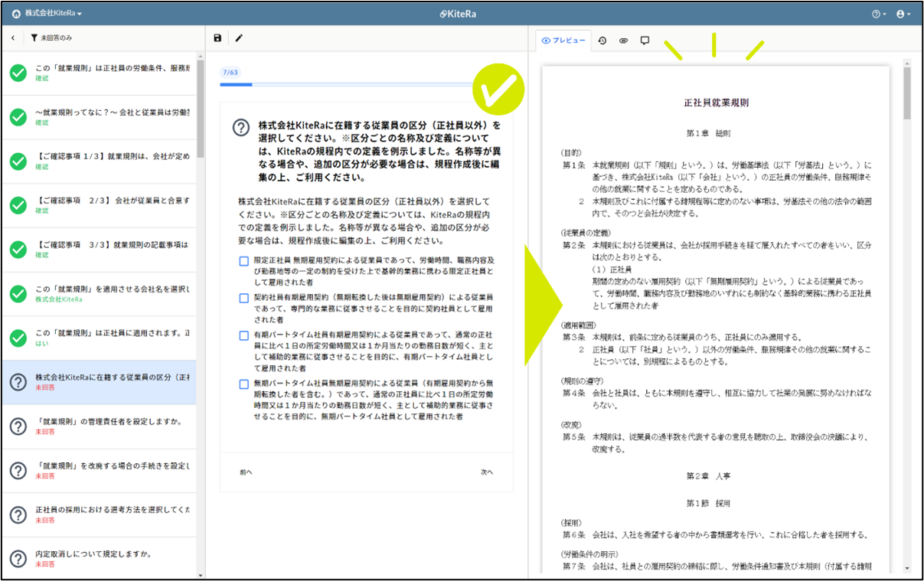
Task: Select question 採用における選考方法
Action: 99,514
